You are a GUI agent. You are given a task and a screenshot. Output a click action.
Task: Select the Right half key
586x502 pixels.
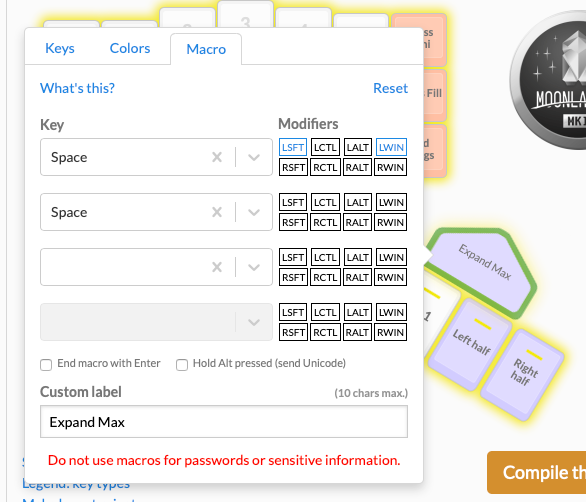click(x=523, y=372)
